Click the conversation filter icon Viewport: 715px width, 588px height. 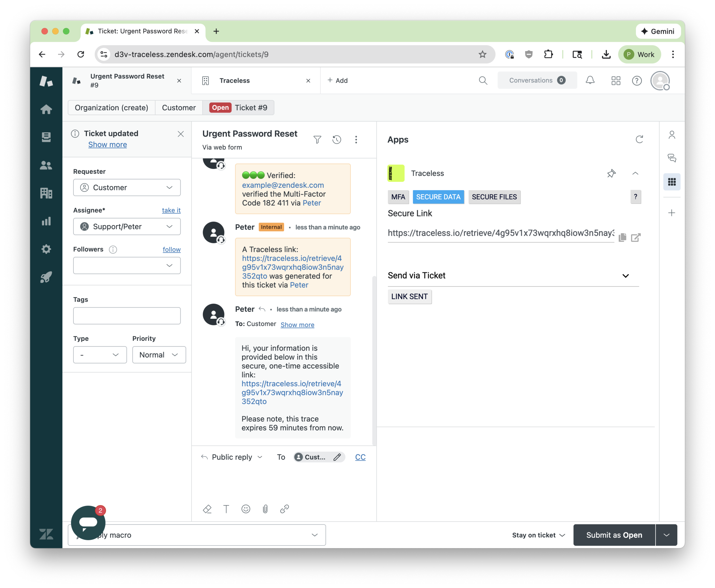coord(317,140)
